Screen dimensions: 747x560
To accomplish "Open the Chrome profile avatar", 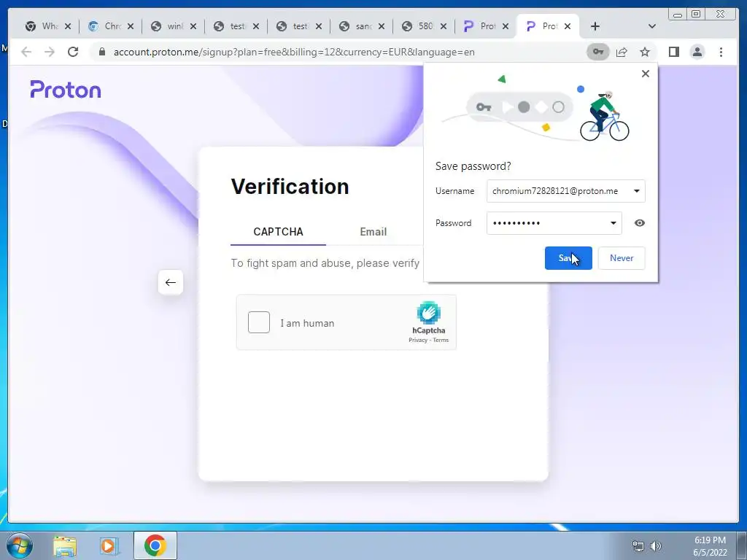I will [x=697, y=52].
